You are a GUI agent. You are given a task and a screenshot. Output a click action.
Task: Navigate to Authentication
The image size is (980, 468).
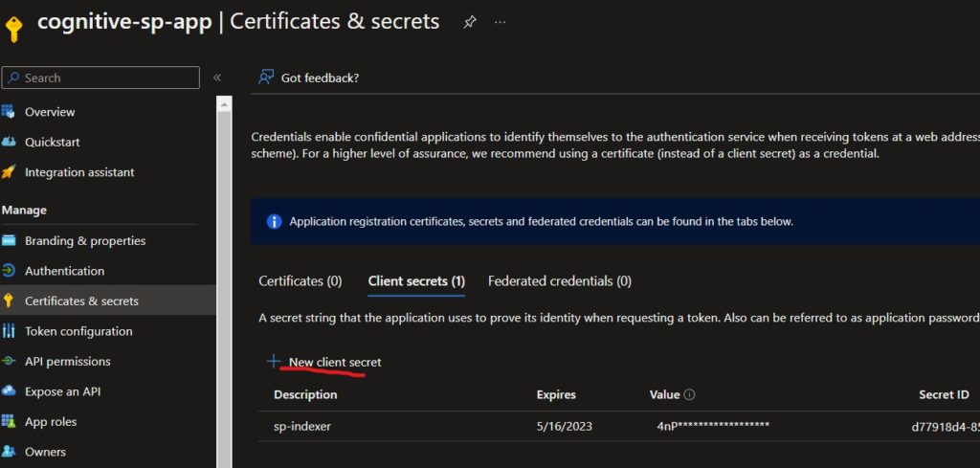coord(64,271)
